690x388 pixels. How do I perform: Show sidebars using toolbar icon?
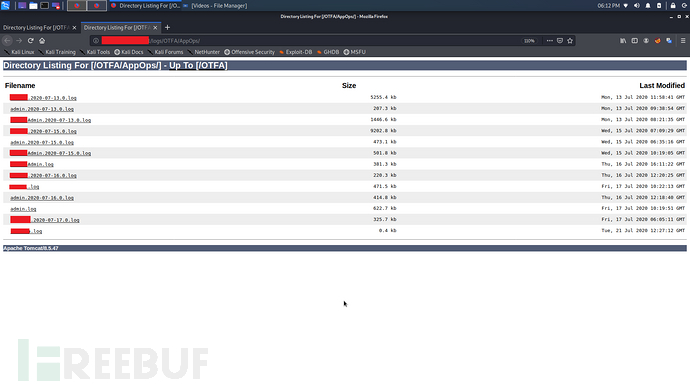pyautogui.click(x=635, y=40)
